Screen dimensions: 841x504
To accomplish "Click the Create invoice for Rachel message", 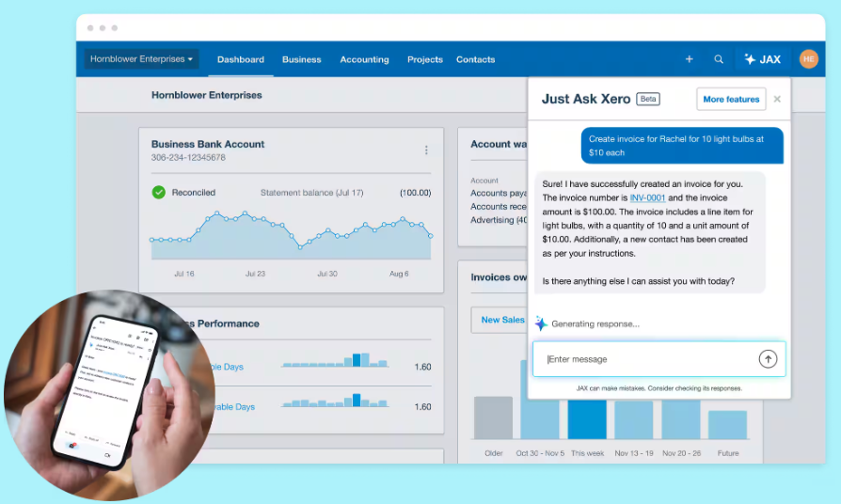I will 682,146.
